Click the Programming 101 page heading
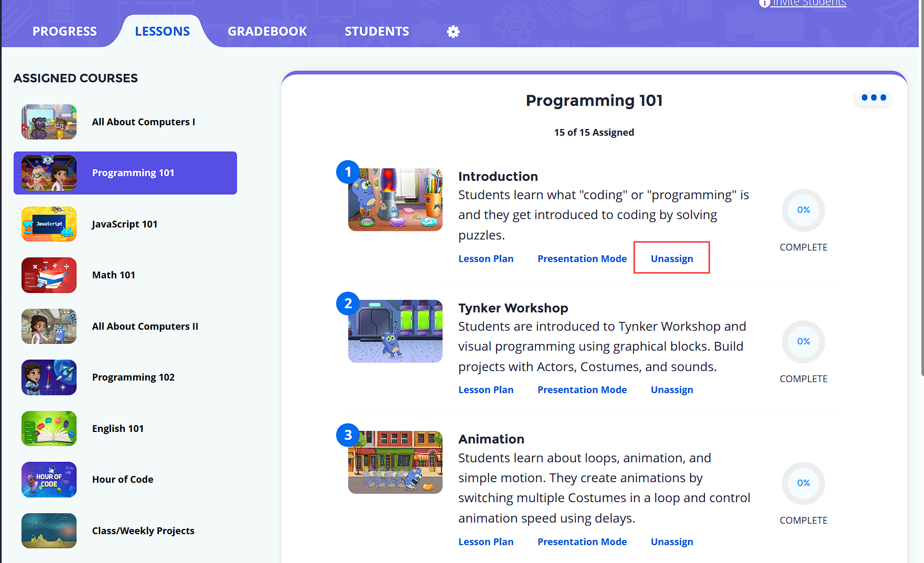924x563 pixels. (594, 100)
